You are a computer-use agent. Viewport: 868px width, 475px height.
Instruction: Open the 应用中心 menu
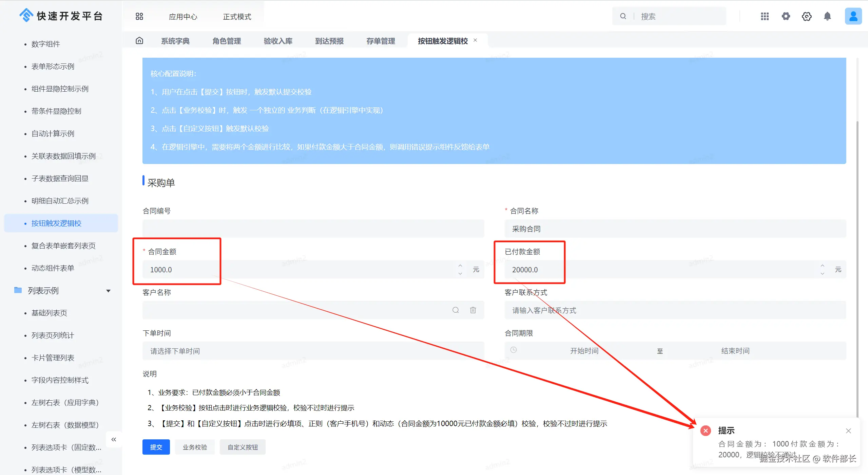(183, 17)
